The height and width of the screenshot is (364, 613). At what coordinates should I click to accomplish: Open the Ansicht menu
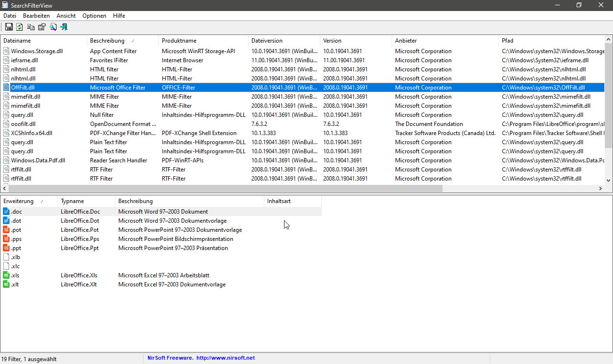coord(66,16)
